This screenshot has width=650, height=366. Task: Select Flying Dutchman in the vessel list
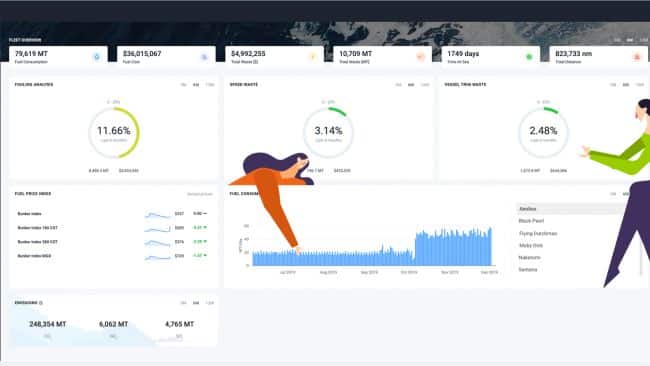tap(538, 233)
